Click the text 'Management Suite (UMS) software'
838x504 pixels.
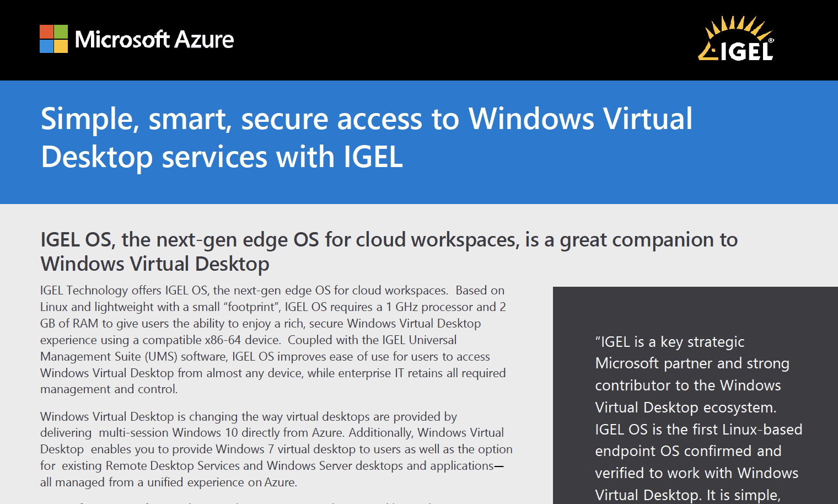133,356
